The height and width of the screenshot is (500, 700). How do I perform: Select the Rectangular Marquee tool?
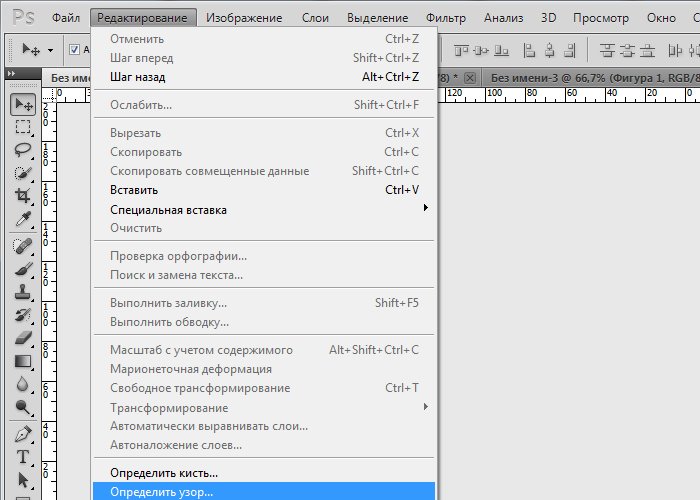[x=22, y=127]
